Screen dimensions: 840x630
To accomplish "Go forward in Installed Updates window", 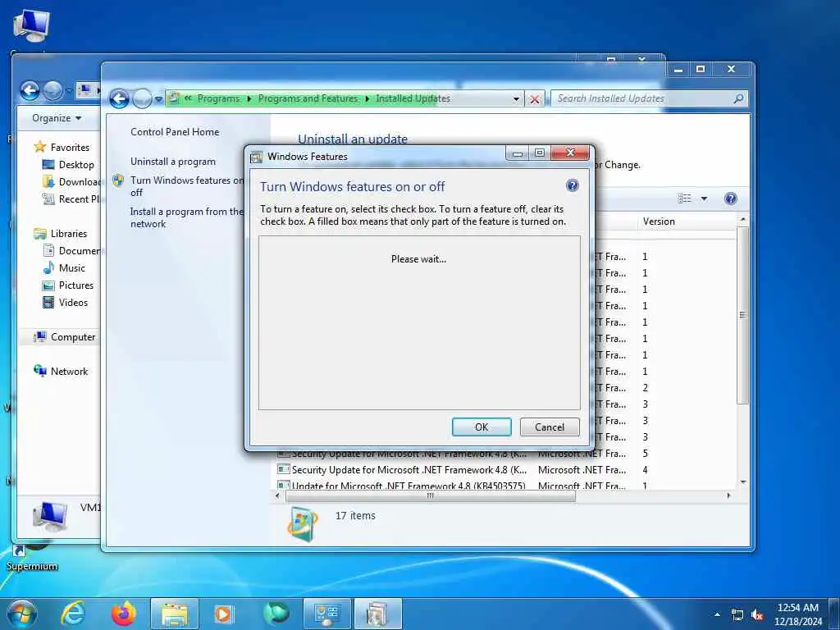I will (x=142, y=98).
